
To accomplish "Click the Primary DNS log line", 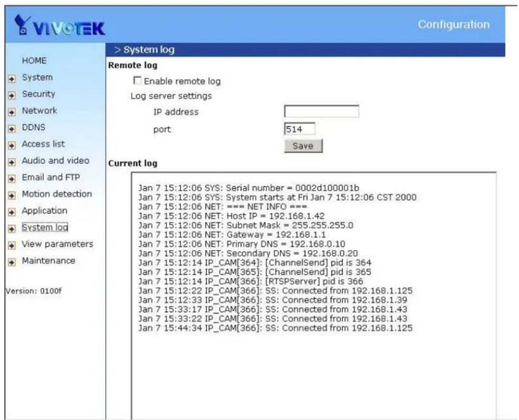I will click(x=242, y=244).
